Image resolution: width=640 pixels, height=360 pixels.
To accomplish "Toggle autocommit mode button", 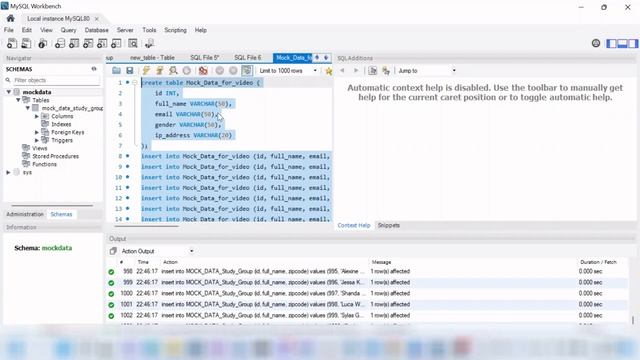I will (x=247, y=71).
